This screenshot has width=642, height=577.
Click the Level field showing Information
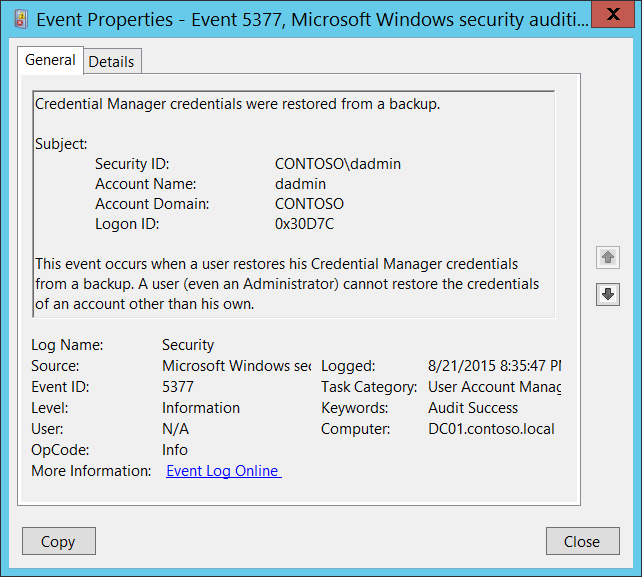(201, 408)
